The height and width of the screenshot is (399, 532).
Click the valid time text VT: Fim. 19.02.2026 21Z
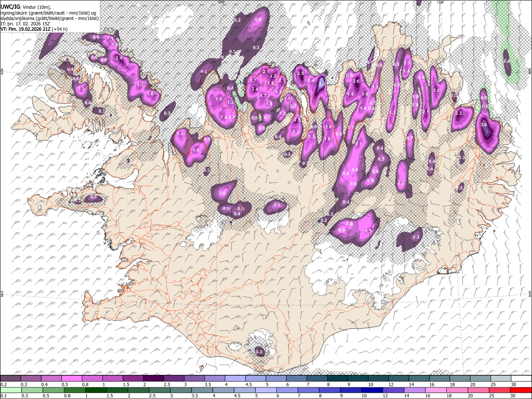tap(25, 29)
